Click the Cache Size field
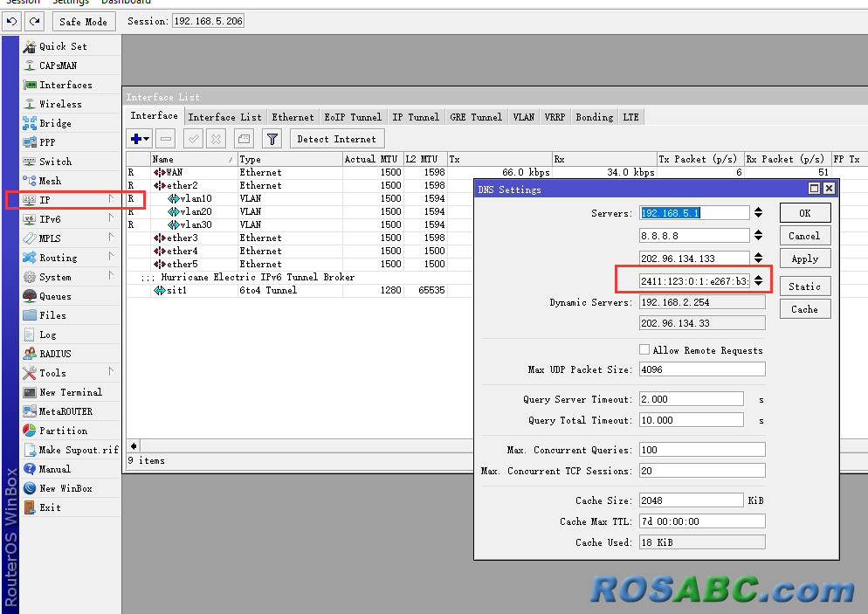The height and width of the screenshot is (614, 868). point(692,500)
